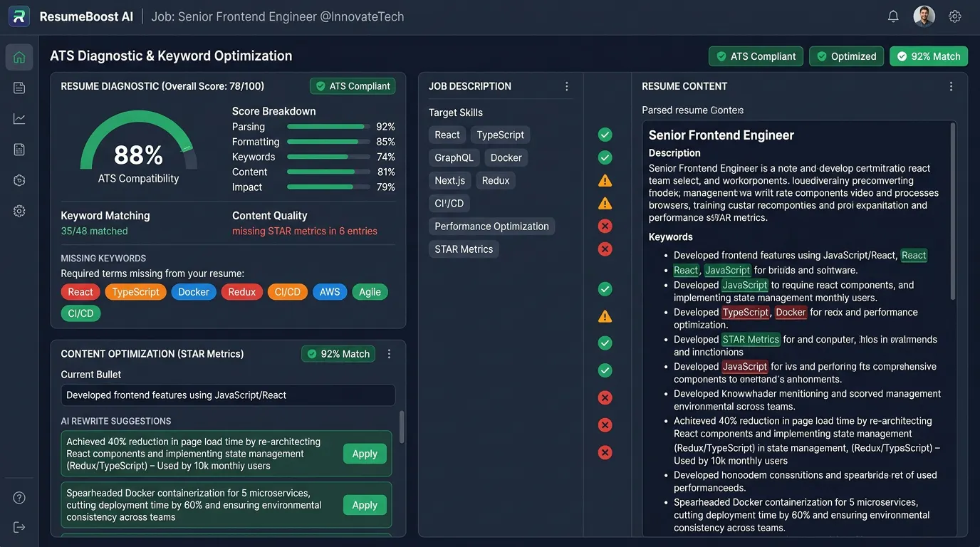The height and width of the screenshot is (547, 980).
Task: Select the Docker chip under Target Skills
Action: tap(506, 157)
